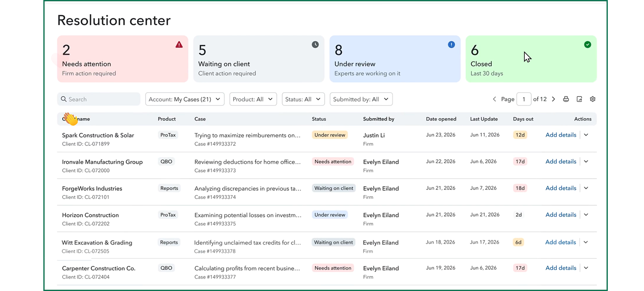Screen dimensions: 644x291
Task: Open the Needs attention card
Action: [x=122, y=59]
